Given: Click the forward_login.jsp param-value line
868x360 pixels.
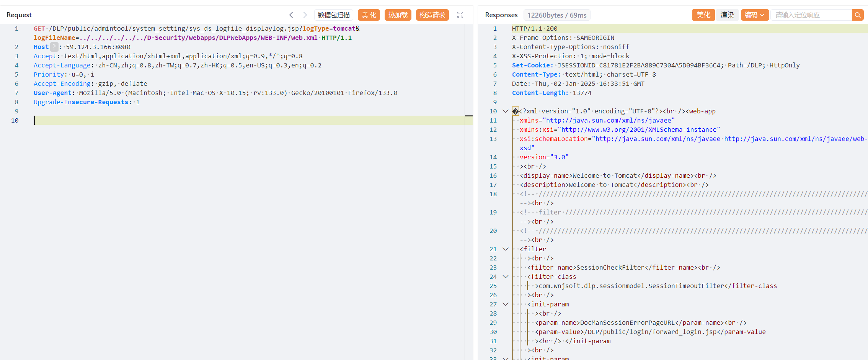Looking at the screenshot, I should pos(650,332).
